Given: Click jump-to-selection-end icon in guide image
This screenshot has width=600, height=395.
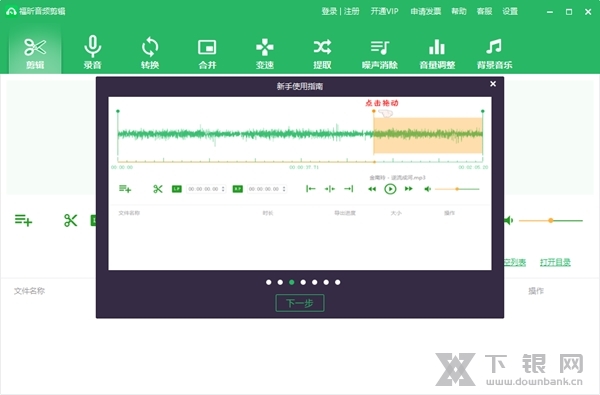Looking at the screenshot, I should (x=349, y=189).
